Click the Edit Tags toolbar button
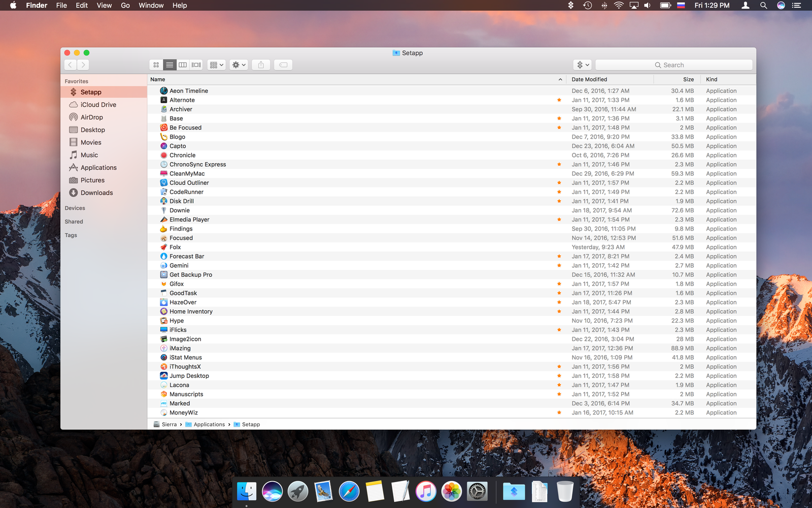The height and width of the screenshot is (508, 812). click(283, 65)
